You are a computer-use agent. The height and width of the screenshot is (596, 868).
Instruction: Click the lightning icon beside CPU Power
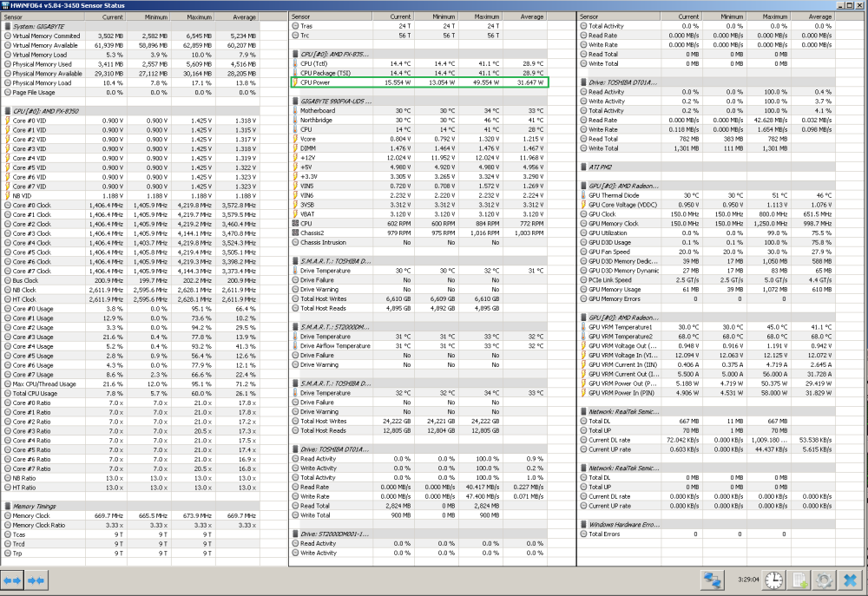(295, 82)
